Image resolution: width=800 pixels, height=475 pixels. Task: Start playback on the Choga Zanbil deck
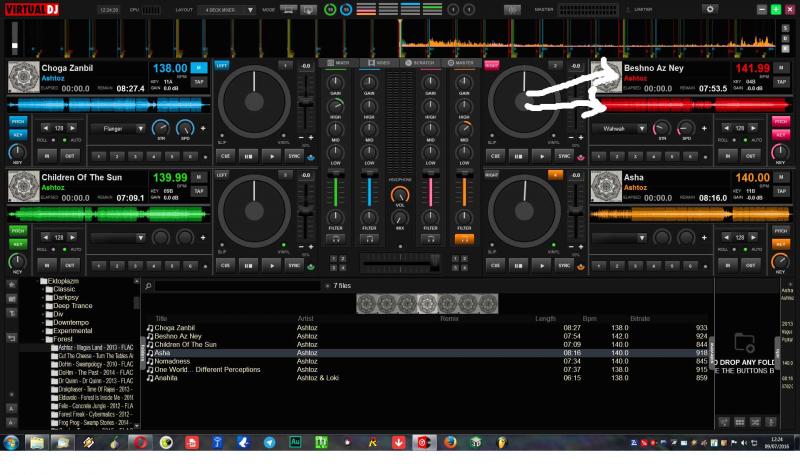pyautogui.click(x=271, y=156)
